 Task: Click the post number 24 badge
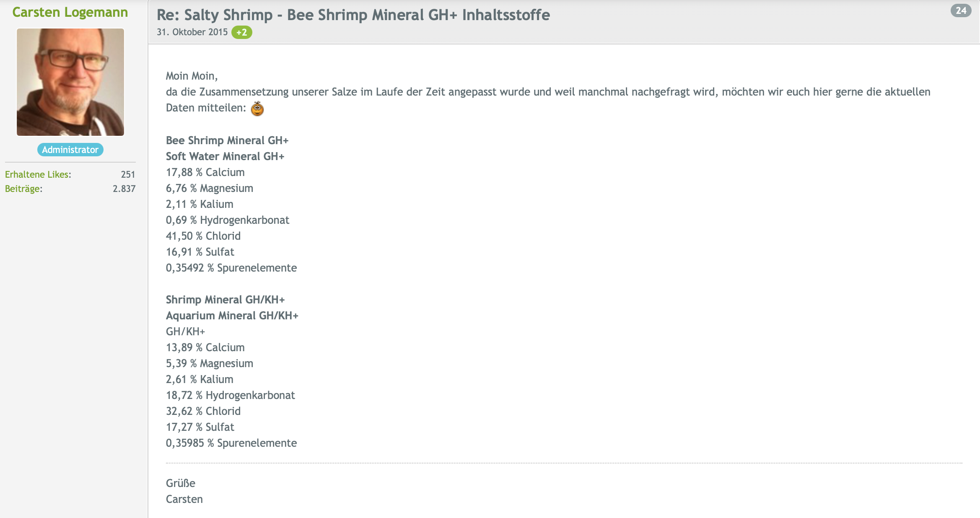[x=961, y=10]
